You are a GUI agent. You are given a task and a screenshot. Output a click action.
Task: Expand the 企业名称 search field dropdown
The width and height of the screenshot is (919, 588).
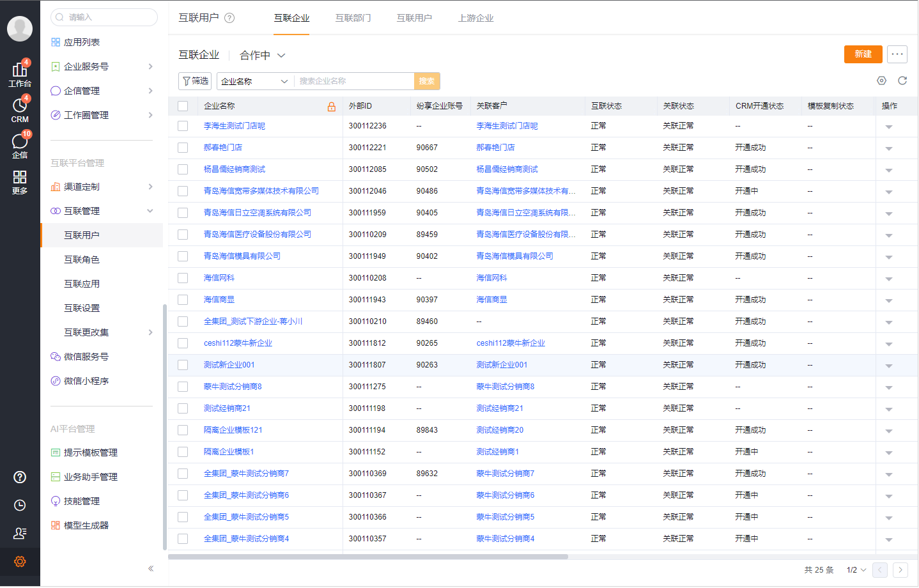point(254,81)
